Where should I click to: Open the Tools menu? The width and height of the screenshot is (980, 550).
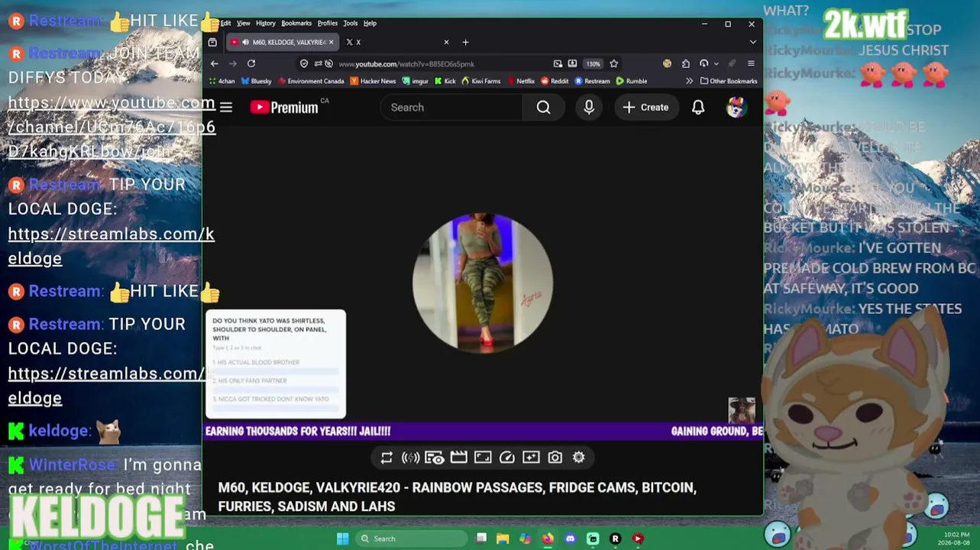351,23
